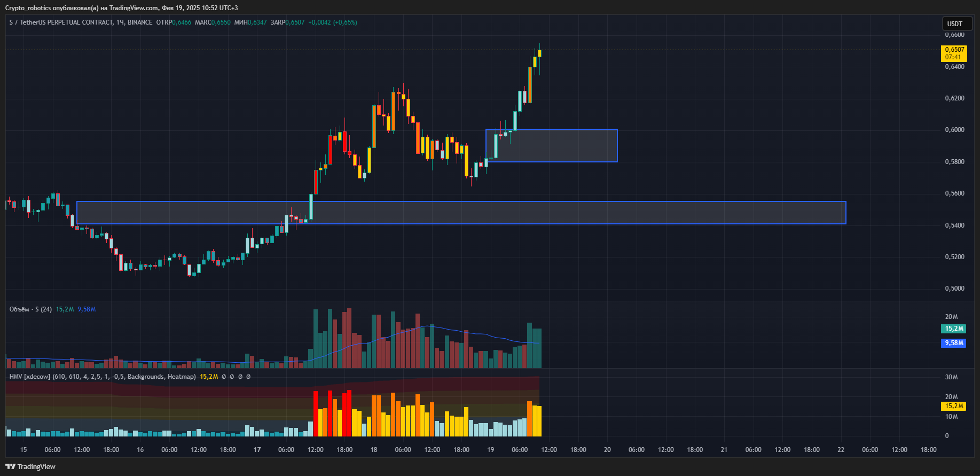Click the МАКС 0,6550 high value

point(213,22)
